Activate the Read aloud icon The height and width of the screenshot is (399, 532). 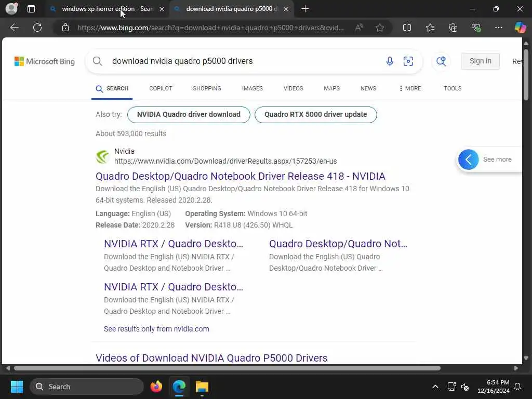tap(359, 28)
